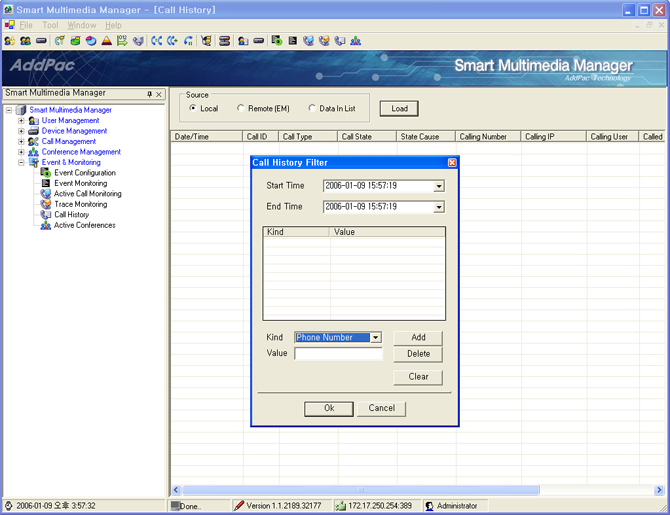The height and width of the screenshot is (515, 670).
Task: Click the Event Configuration icon in the tree
Action: point(46,173)
